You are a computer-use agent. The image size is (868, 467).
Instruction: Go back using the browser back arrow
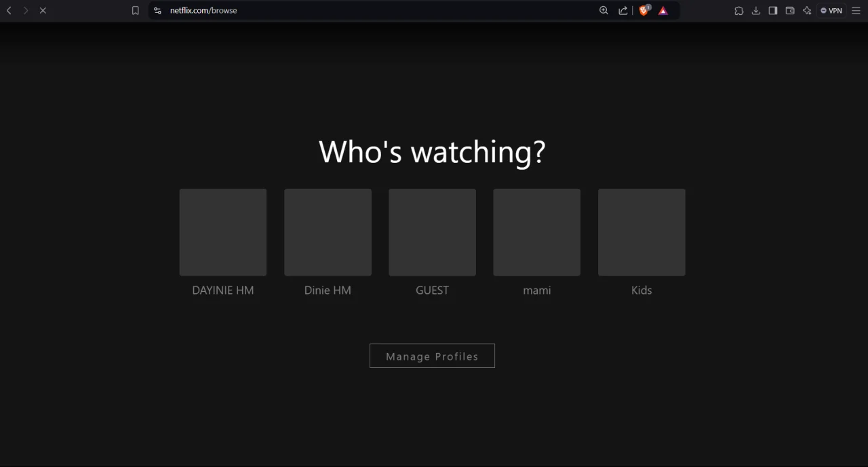click(x=9, y=11)
